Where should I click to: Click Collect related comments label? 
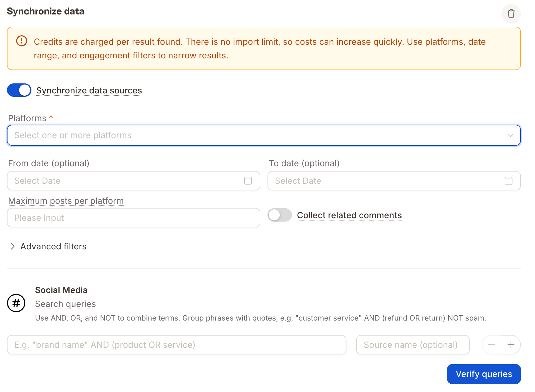[349, 215]
